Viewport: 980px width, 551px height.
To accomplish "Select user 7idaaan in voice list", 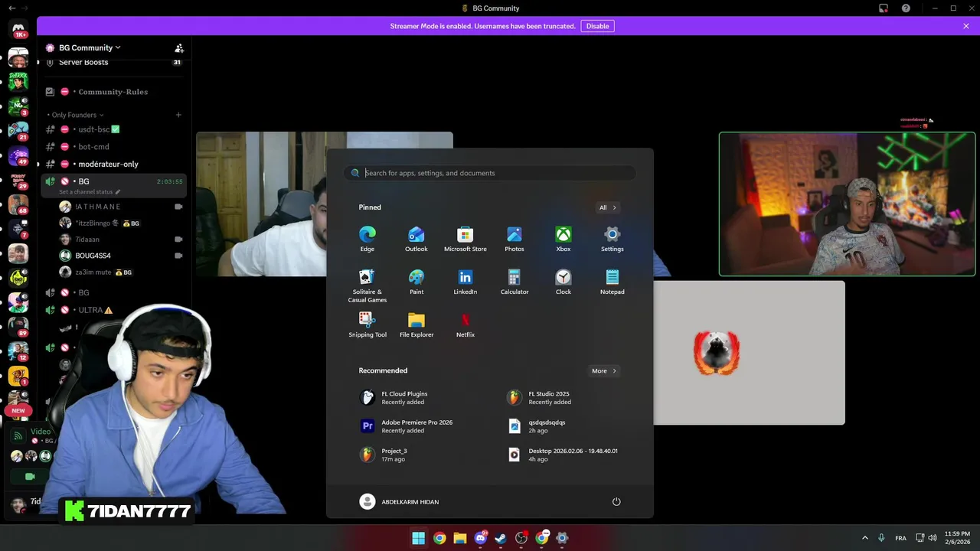I will (x=121, y=240).
